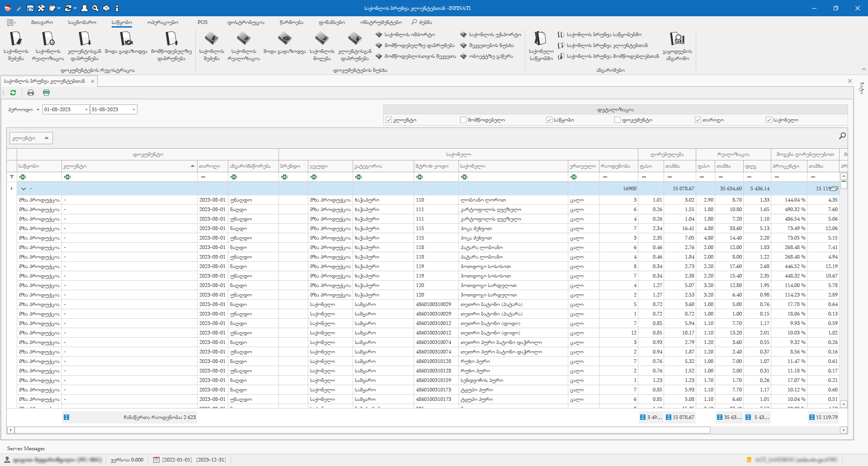Enable the მომწოდებელი detail checkbox
The width and height of the screenshot is (868, 466).
463,120
